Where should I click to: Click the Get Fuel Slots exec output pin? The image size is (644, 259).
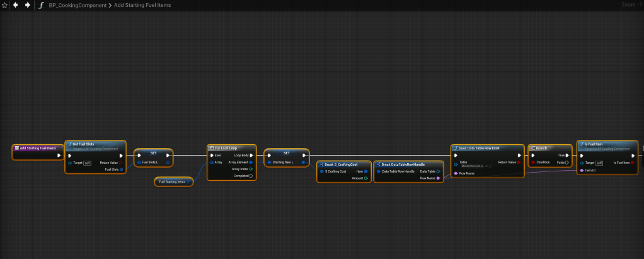[121, 156]
